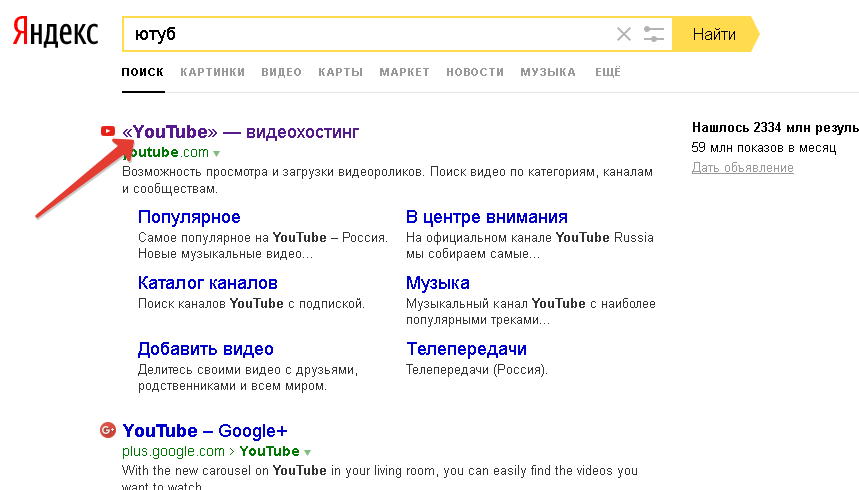This screenshot has height=490, width=859.
Task: Click the Google+ favicon icon
Action: click(108, 430)
